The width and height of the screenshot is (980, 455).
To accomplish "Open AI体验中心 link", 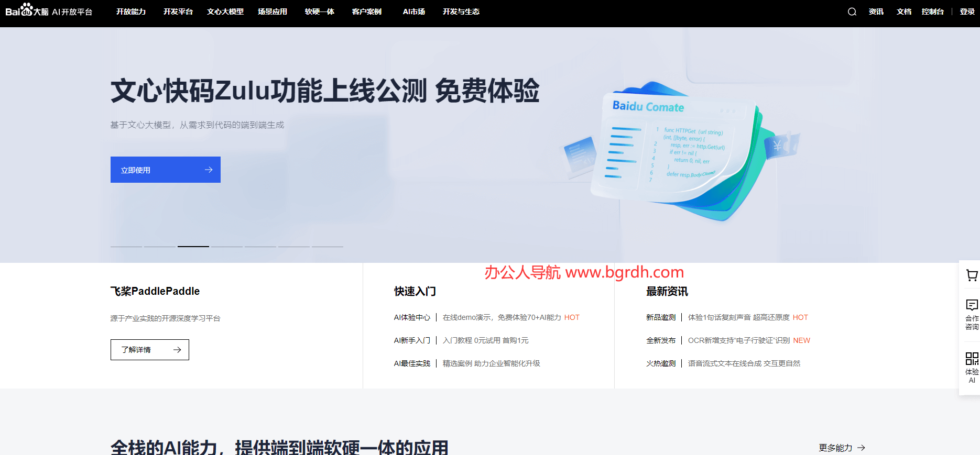I will (x=412, y=317).
